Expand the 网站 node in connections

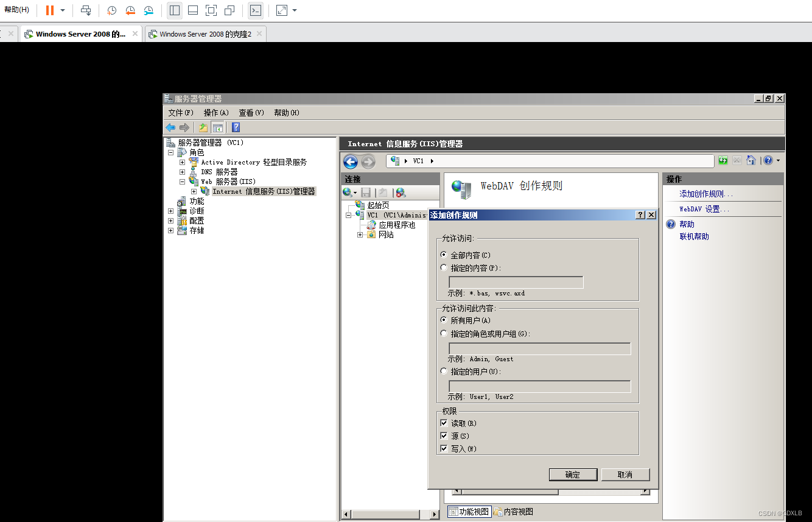coord(360,235)
